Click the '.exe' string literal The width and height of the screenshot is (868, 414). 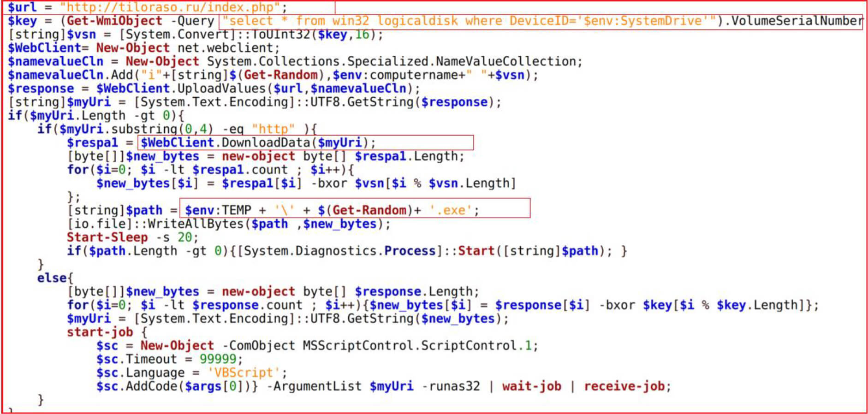pyautogui.click(x=451, y=210)
